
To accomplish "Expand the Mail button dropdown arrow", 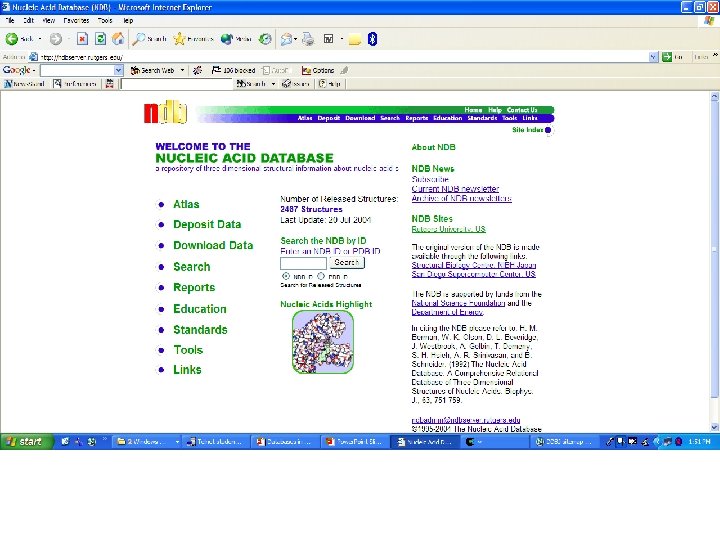I will [x=295, y=39].
